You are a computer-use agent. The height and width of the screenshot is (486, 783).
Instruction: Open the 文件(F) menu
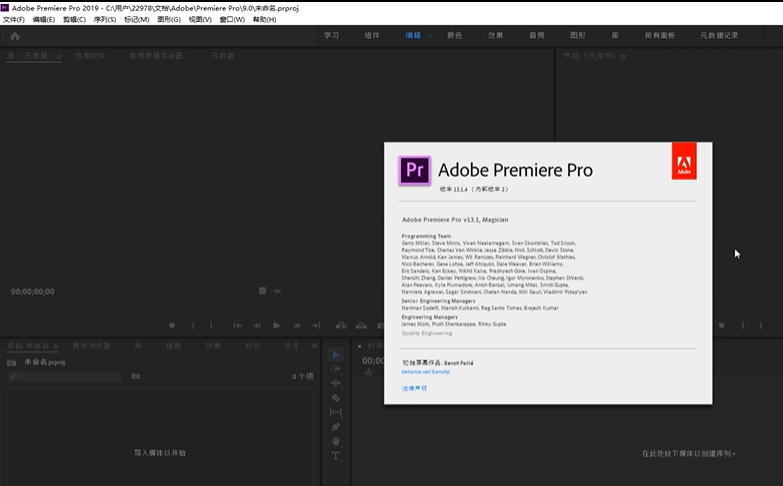click(x=14, y=19)
